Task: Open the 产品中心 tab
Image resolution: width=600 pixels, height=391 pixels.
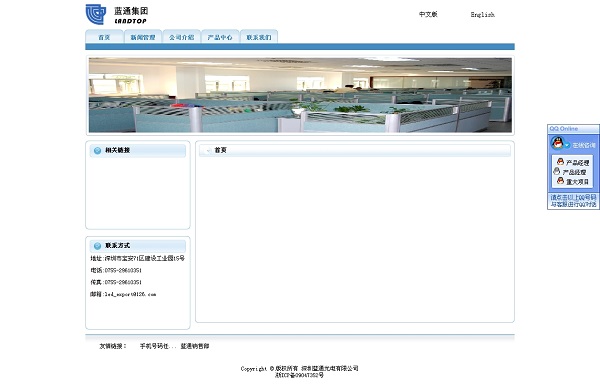Action: [220, 37]
